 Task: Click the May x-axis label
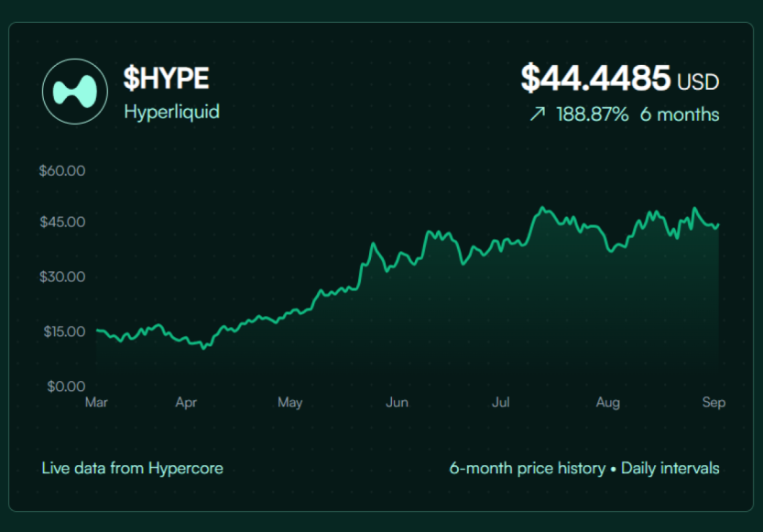[x=290, y=403]
